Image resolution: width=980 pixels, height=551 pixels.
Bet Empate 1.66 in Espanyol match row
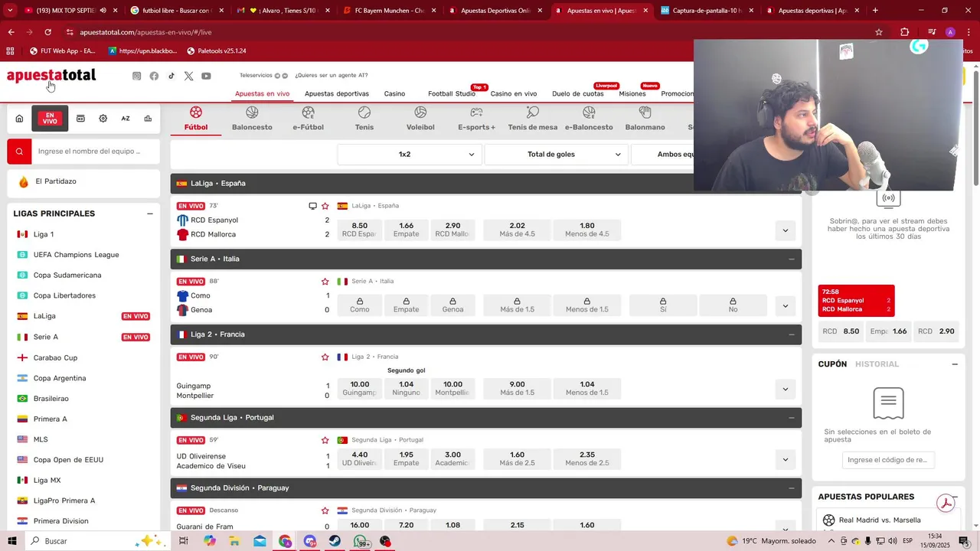406,230
